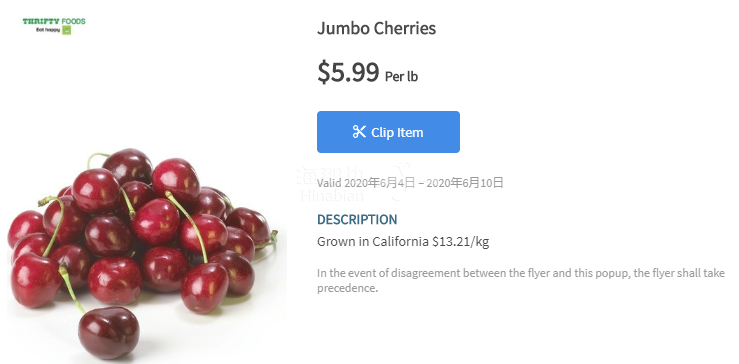Screen dimensions: 739x364
Task: Click the $5.99 price
Action: (x=348, y=72)
